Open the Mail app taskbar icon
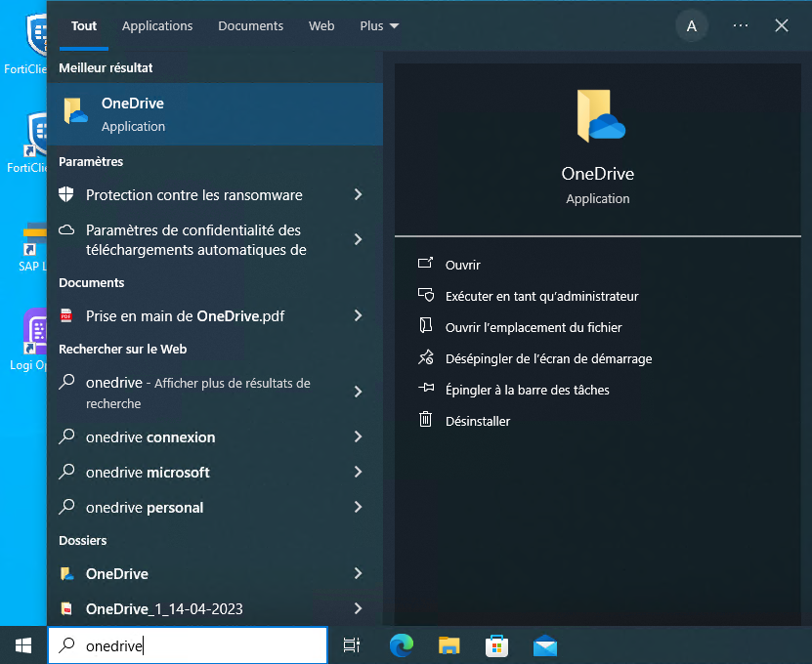Viewport: 812px width, 664px height. pyautogui.click(x=545, y=645)
